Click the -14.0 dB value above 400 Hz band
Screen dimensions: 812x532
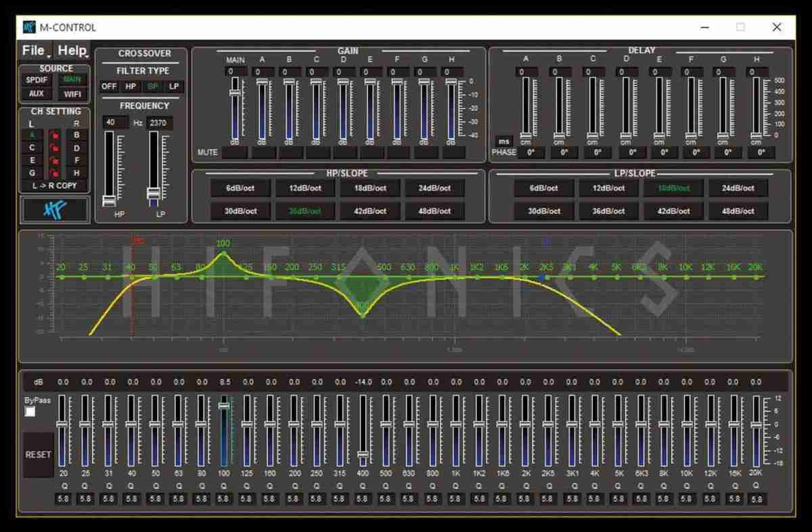pos(363,382)
